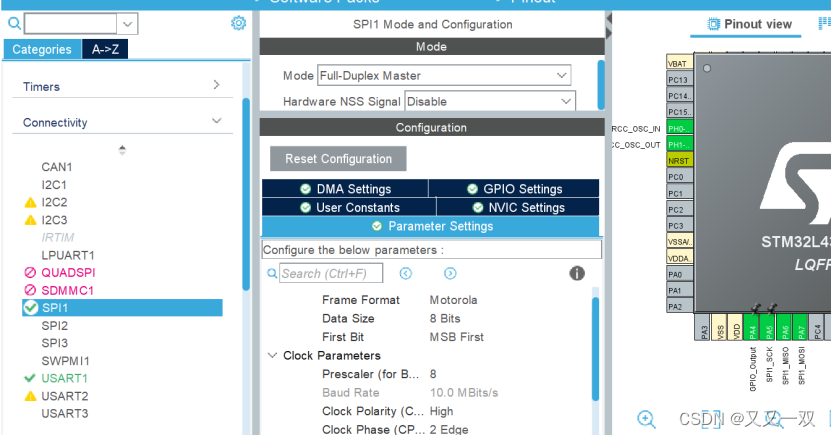This screenshot has height=436, width=831.
Task: Collapse the Connectivity category
Action: 216,121
